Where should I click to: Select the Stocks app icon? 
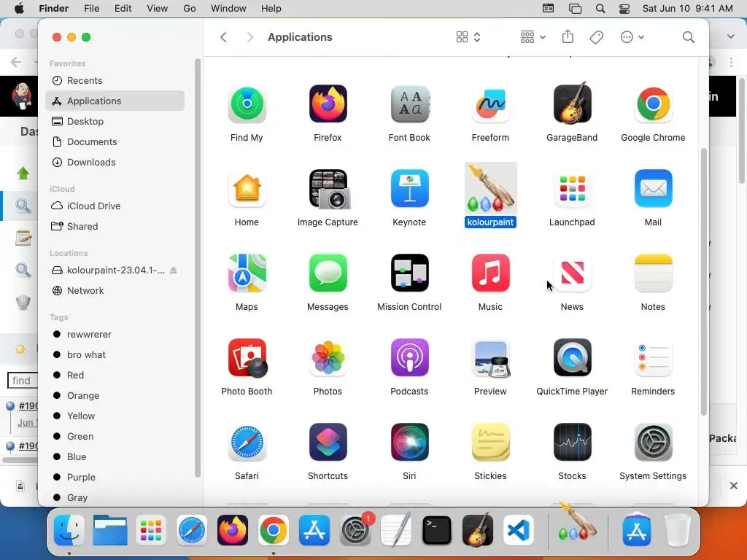(x=572, y=443)
